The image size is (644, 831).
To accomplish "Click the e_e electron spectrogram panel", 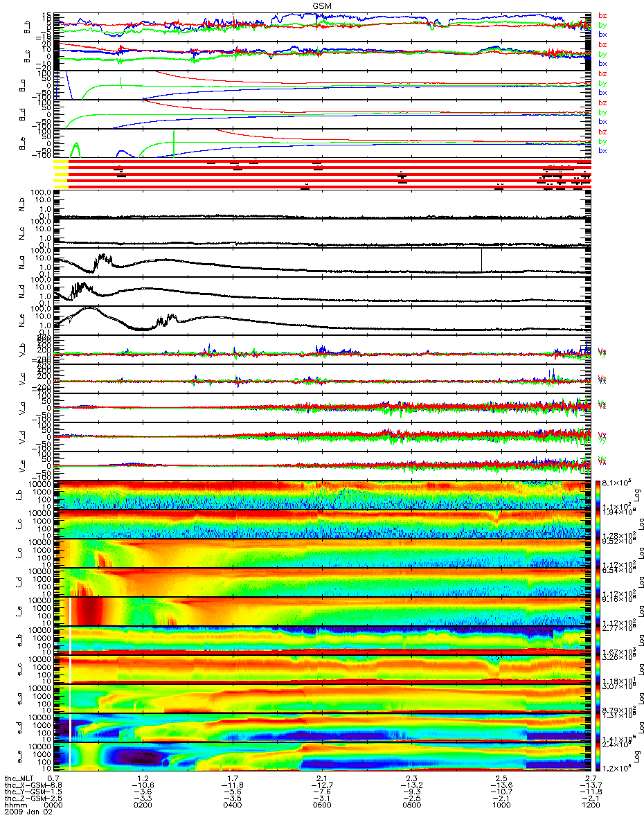I will click(321, 757).
